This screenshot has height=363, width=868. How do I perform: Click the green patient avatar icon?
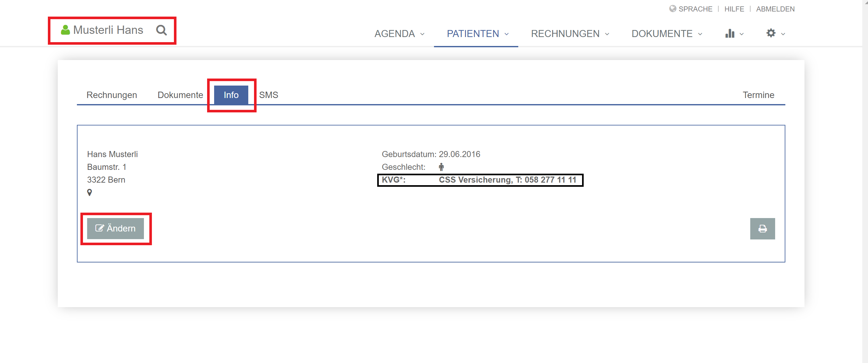65,30
